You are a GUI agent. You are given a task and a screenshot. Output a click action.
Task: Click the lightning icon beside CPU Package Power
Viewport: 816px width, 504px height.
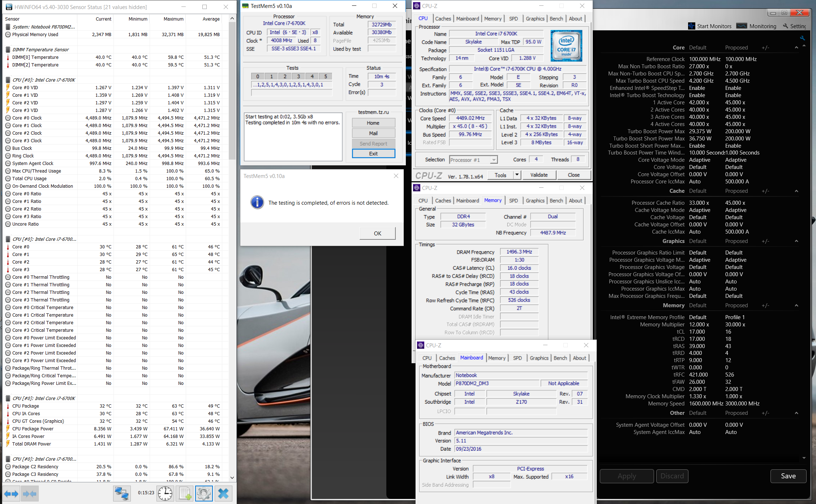(8, 429)
